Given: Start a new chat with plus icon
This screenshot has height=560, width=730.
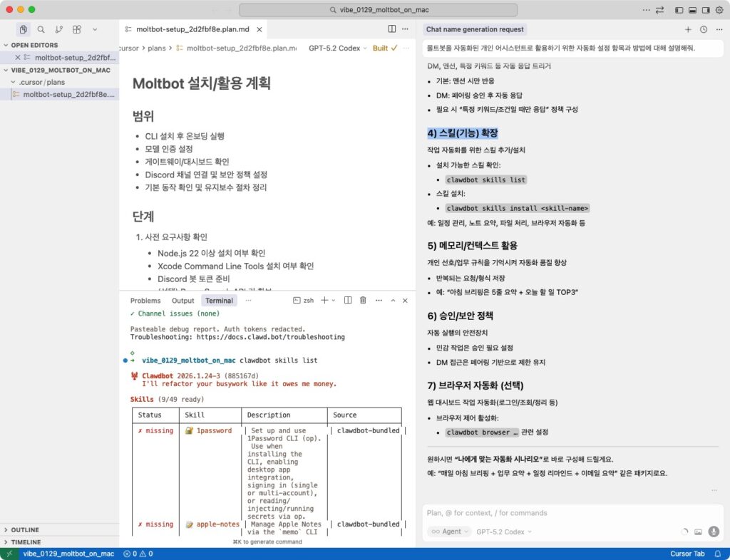Looking at the screenshot, I should [x=688, y=29].
